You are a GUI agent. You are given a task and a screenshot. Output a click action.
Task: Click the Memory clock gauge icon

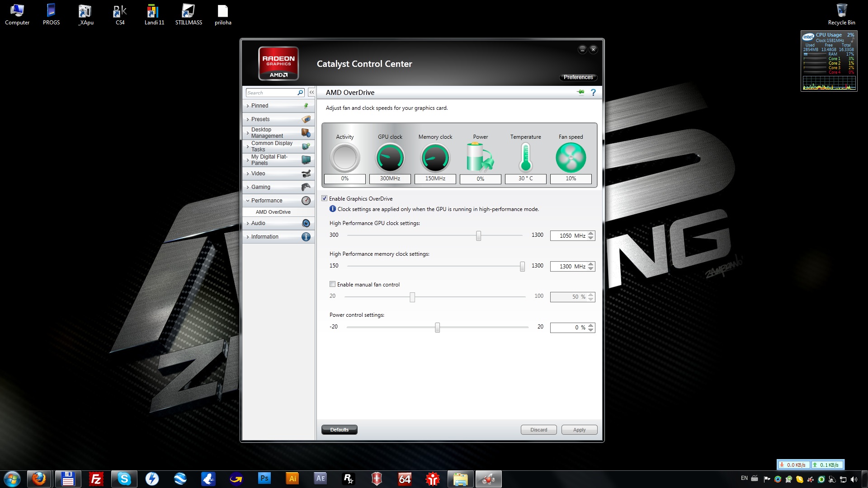tap(435, 158)
